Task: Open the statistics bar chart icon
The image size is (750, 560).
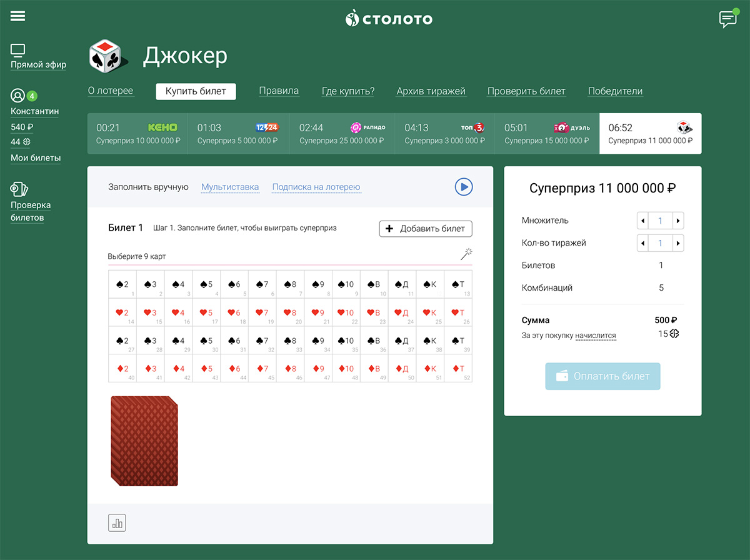Action: click(117, 523)
